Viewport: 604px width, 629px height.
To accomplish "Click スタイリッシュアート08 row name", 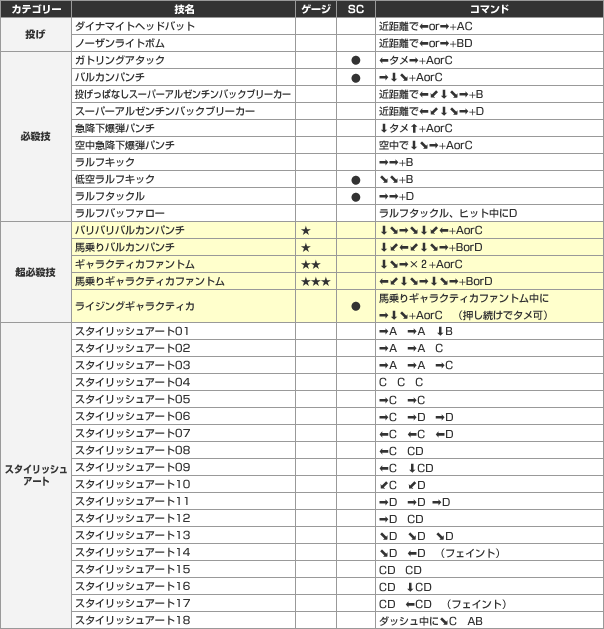I will coord(132,450).
